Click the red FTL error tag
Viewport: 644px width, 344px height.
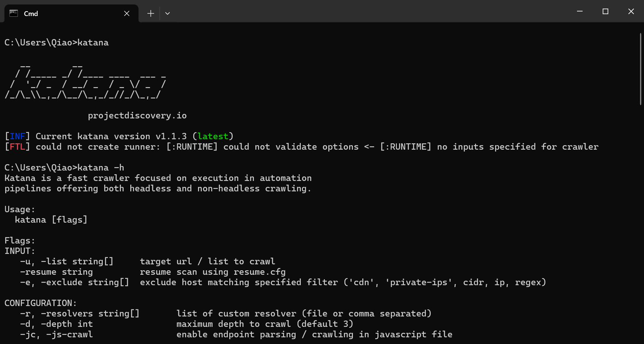[17, 147]
